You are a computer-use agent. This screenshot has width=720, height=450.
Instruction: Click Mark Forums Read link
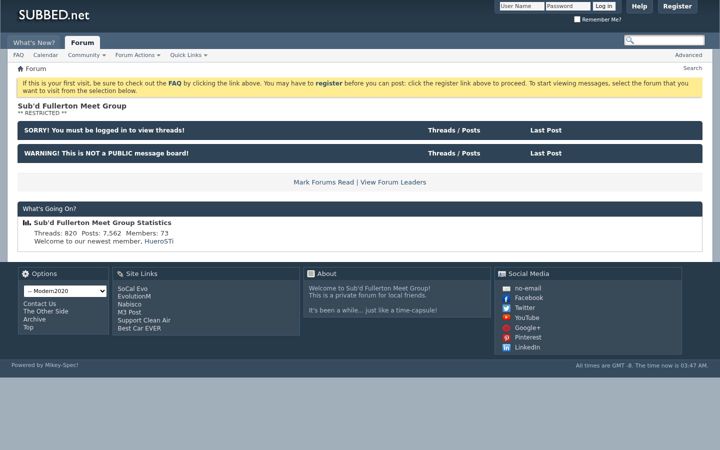click(324, 182)
